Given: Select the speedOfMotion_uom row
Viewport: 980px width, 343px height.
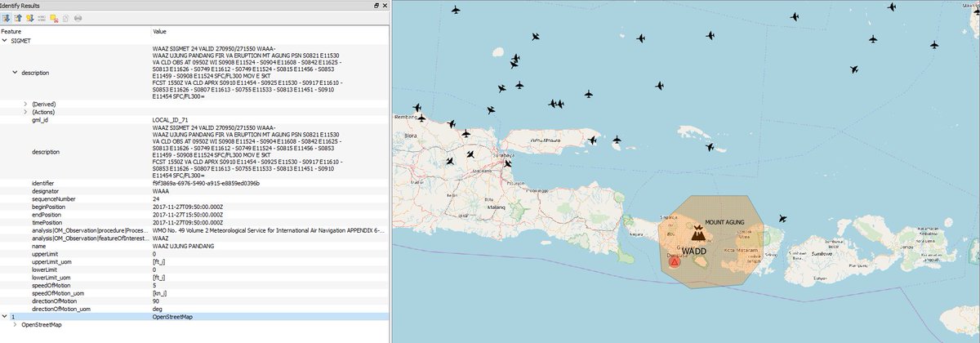Looking at the screenshot, I should [x=194, y=292].
